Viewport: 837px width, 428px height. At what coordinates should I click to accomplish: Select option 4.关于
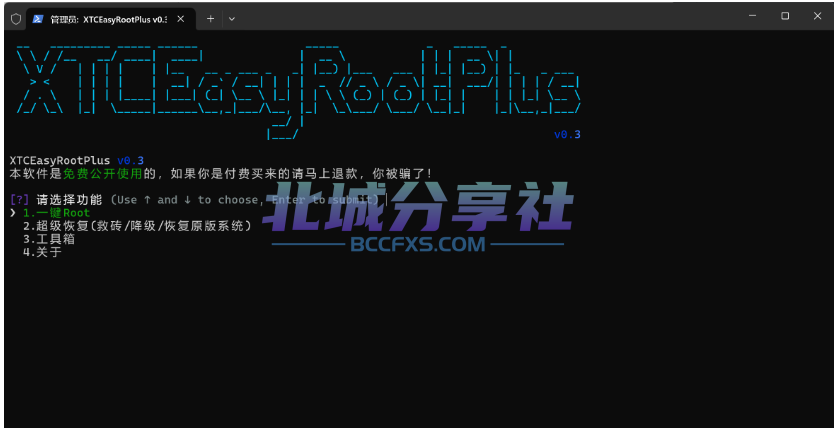point(42,252)
